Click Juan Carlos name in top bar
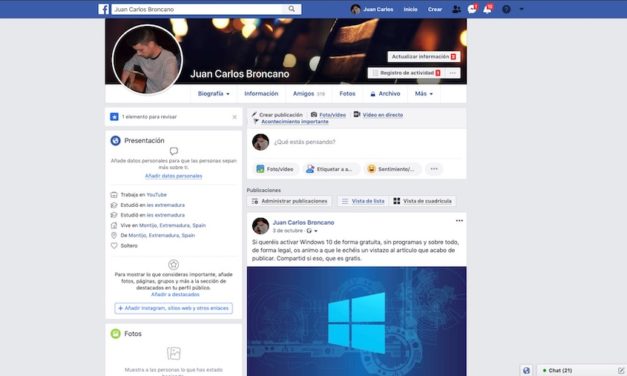 point(378,9)
